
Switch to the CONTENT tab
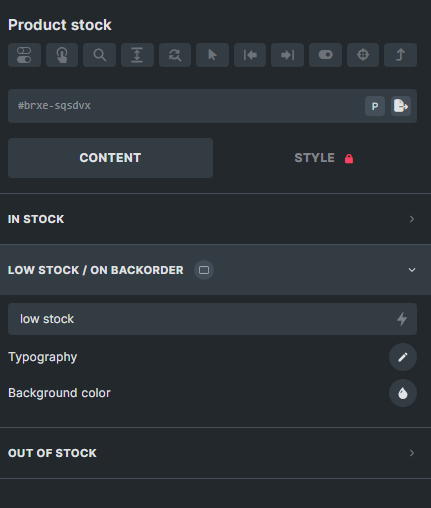[110, 158]
